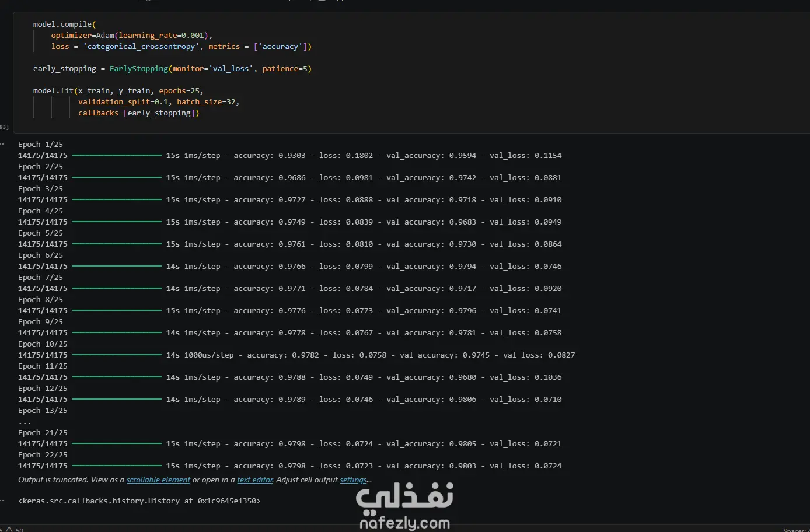Click patience=5 in the early stopping line
The image size is (810, 532).
pos(285,69)
